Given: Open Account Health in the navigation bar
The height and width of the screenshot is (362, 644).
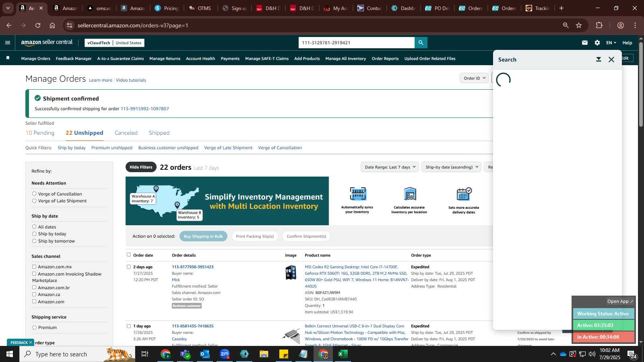Looking at the screenshot, I should pyautogui.click(x=200, y=59).
